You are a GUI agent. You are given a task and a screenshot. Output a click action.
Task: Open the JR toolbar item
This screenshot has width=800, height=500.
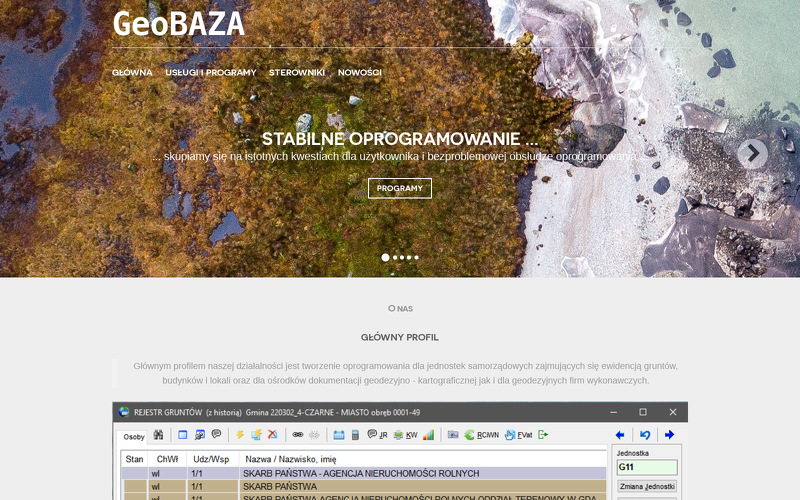[x=378, y=435]
